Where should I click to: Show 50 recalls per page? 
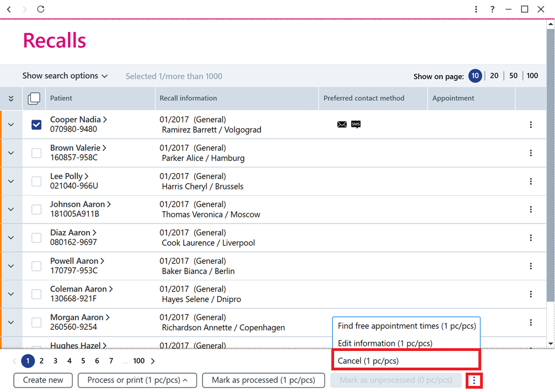513,75
